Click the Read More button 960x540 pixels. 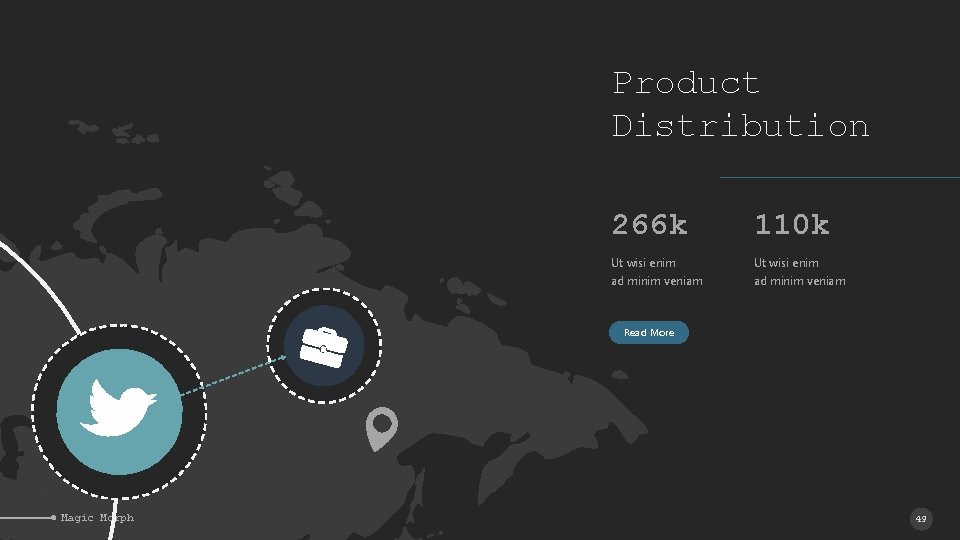point(649,332)
